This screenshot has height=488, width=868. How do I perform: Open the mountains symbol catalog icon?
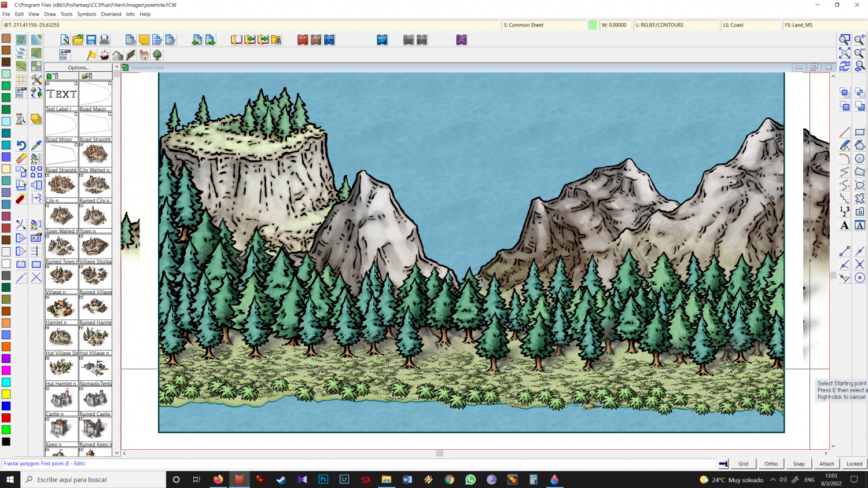[117, 55]
